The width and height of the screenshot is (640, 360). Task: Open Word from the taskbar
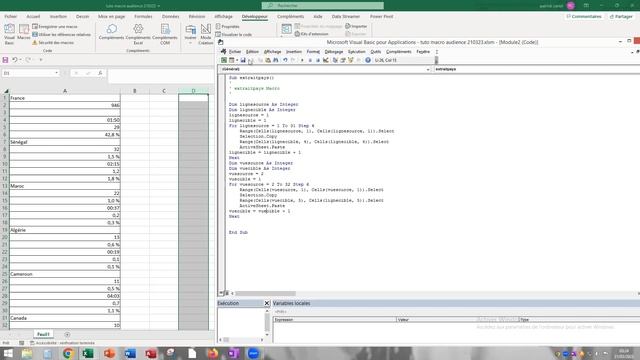(x=130, y=353)
